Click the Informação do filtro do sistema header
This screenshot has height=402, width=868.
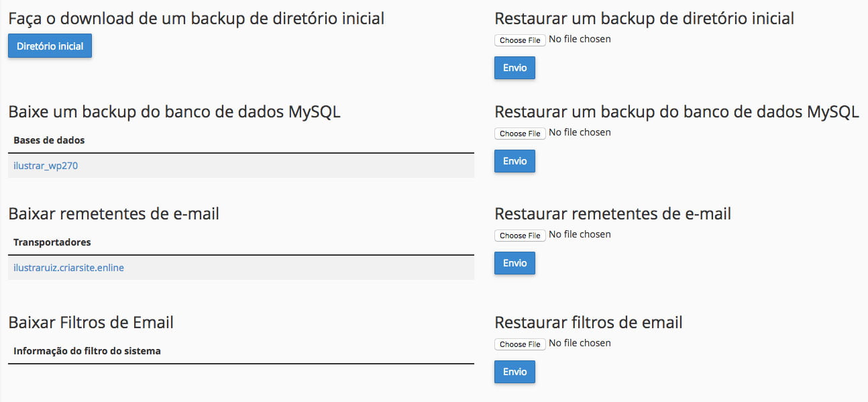click(87, 350)
